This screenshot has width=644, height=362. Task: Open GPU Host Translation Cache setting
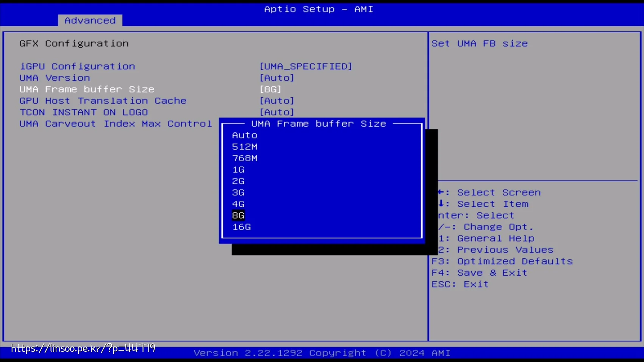point(103,101)
